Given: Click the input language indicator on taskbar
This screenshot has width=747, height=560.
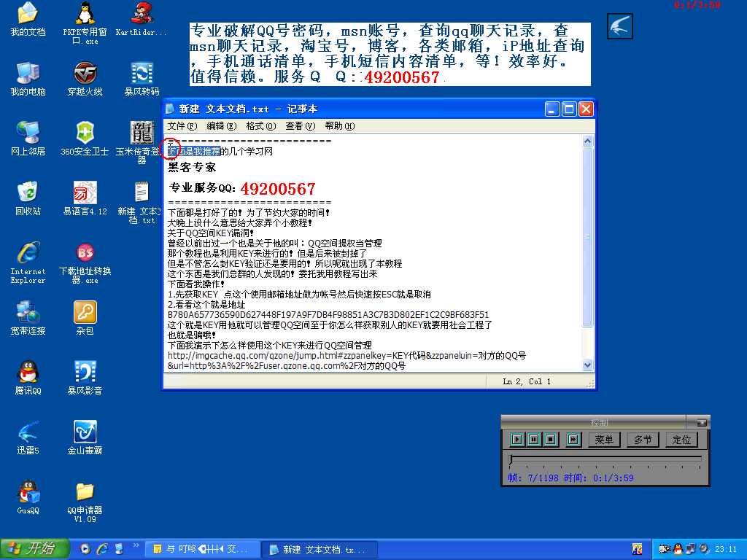Looking at the screenshot, I should click(x=636, y=549).
